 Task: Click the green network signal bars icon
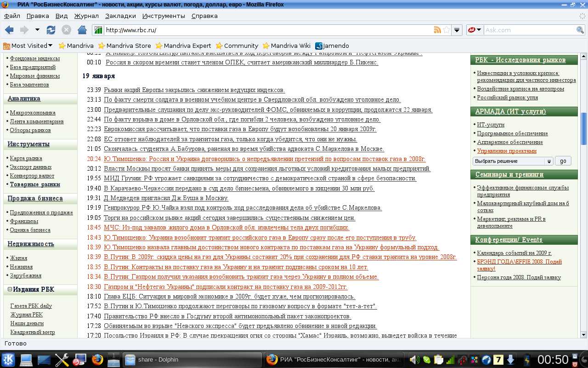click(x=451, y=360)
